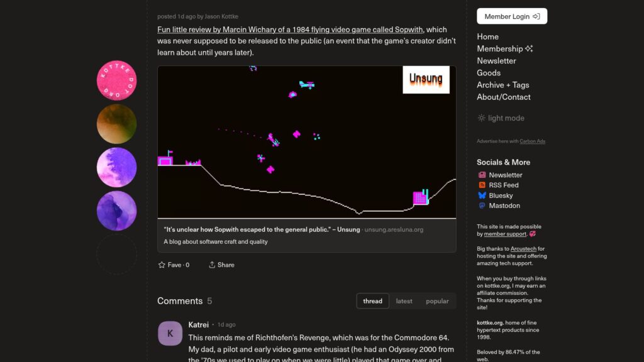The width and height of the screenshot is (644, 362).
Task: Open the Carbon Ads link
Action: 532,141
